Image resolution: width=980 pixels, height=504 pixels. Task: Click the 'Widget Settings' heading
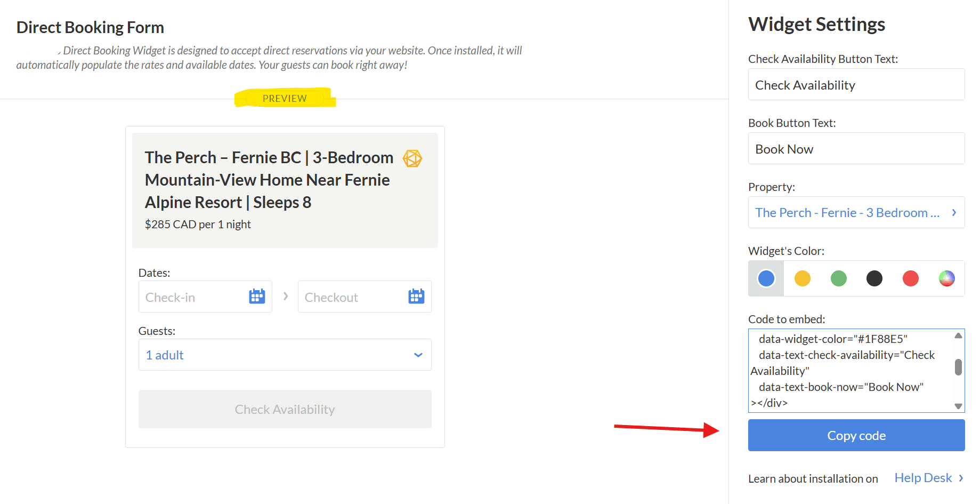pos(816,24)
